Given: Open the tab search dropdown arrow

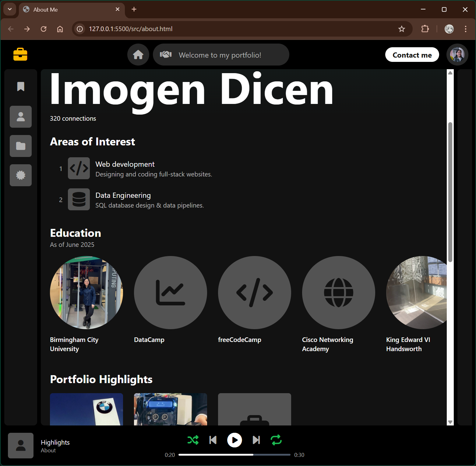Looking at the screenshot, I should 10,9.
